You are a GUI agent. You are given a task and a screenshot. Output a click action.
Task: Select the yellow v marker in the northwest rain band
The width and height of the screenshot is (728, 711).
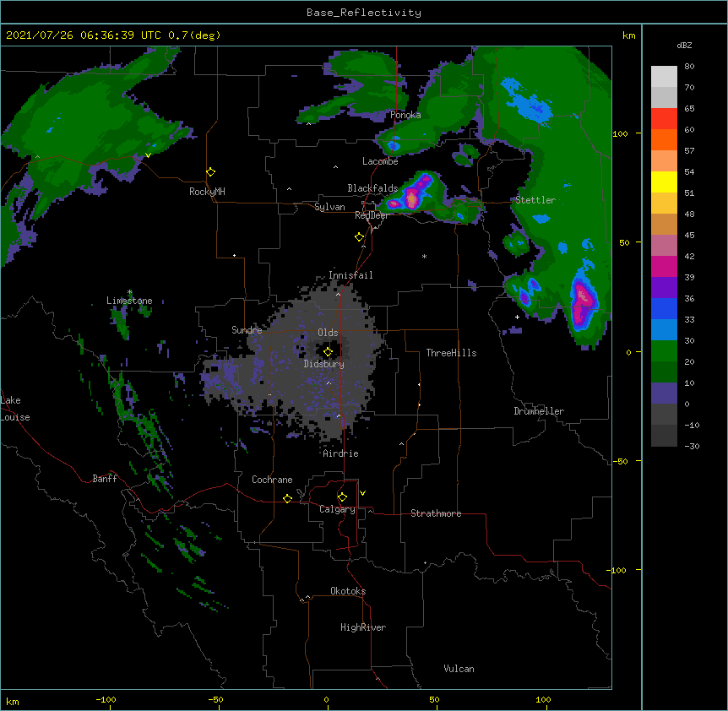[148, 155]
